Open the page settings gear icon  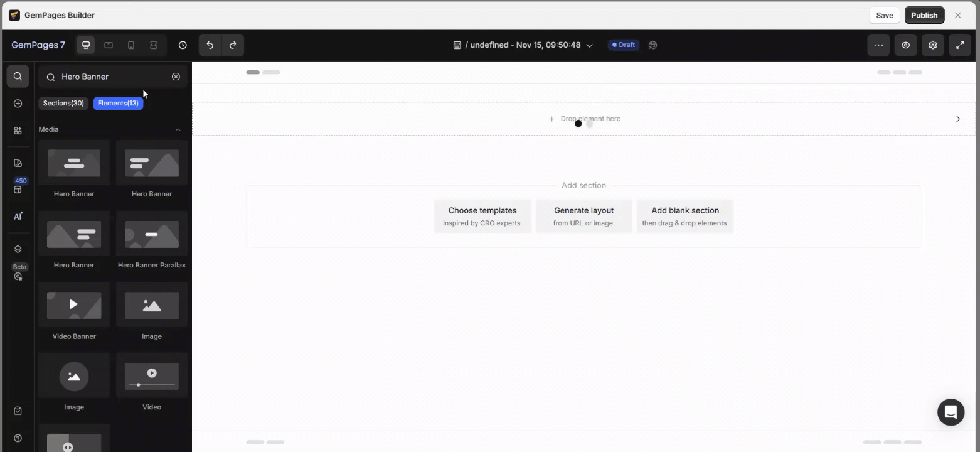(933, 45)
